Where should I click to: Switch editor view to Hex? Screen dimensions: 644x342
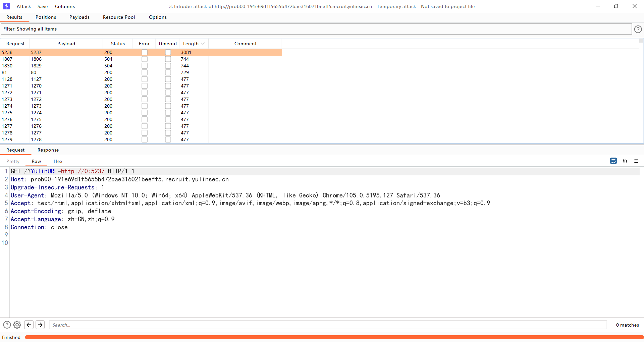pyautogui.click(x=58, y=161)
